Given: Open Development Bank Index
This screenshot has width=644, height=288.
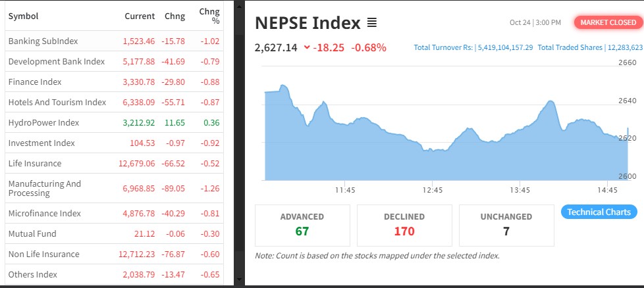Looking at the screenshot, I should coord(56,61).
